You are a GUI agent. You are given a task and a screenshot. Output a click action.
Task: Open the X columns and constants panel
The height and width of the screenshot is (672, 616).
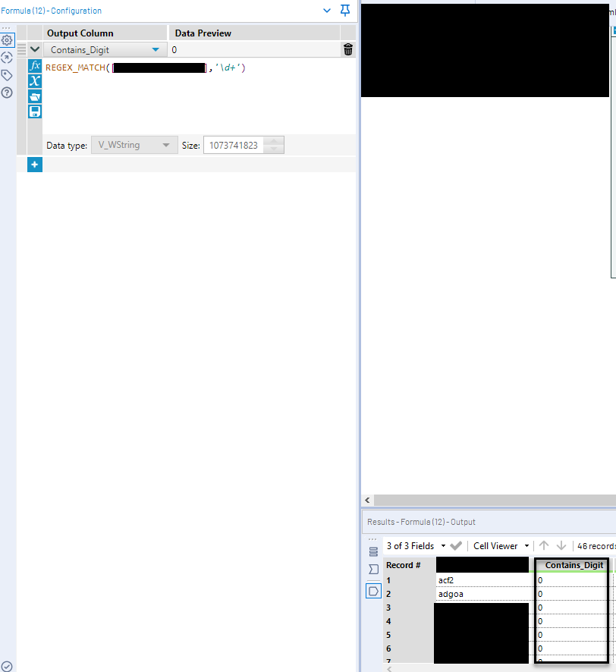[34, 81]
